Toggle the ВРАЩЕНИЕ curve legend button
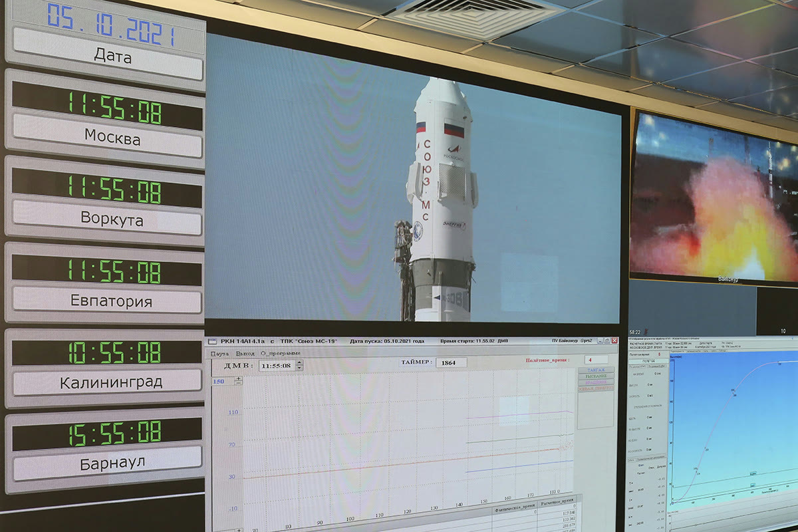Viewport: 798px width, 532px height. tap(596, 382)
